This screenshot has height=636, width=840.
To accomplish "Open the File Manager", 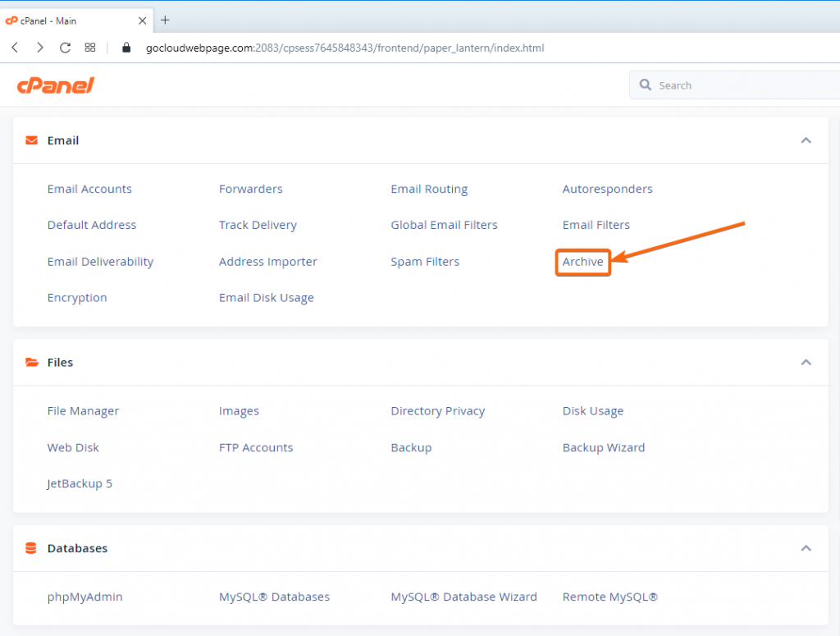I will click(83, 410).
